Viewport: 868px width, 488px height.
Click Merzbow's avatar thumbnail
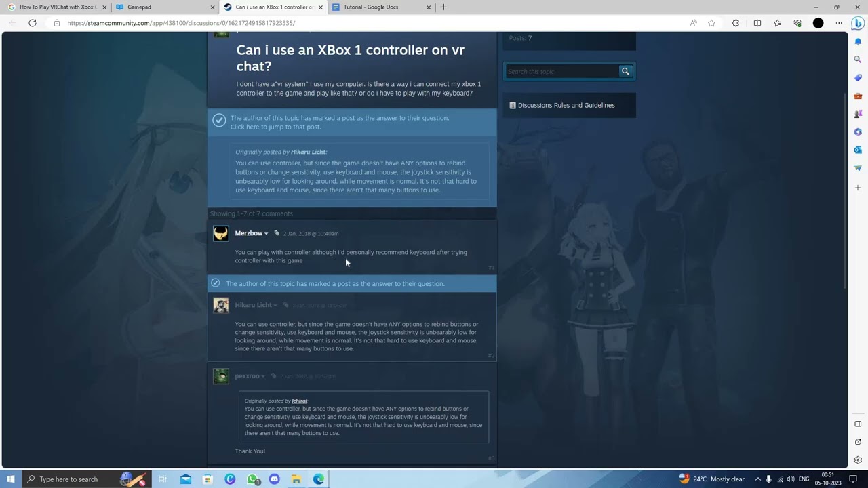[221, 234]
